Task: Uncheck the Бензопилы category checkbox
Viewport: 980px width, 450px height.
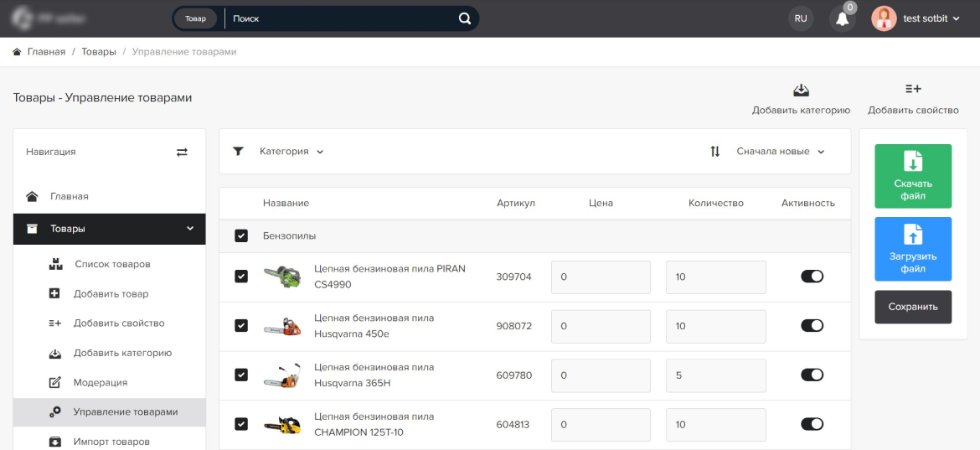Action: tap(241, 235)
